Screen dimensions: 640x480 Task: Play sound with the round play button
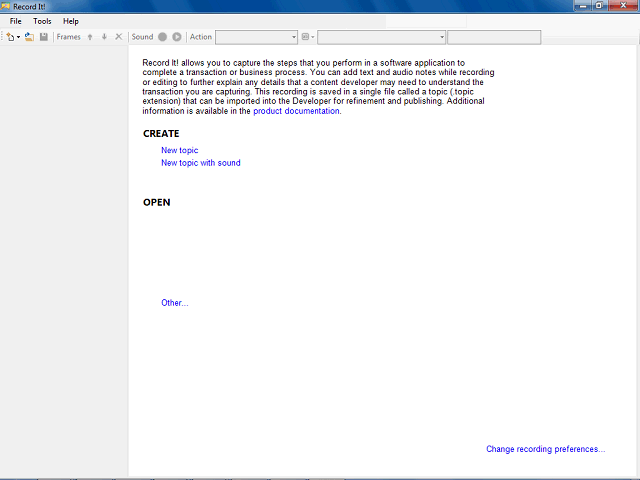pyautogui.click(x=177, y=37)
